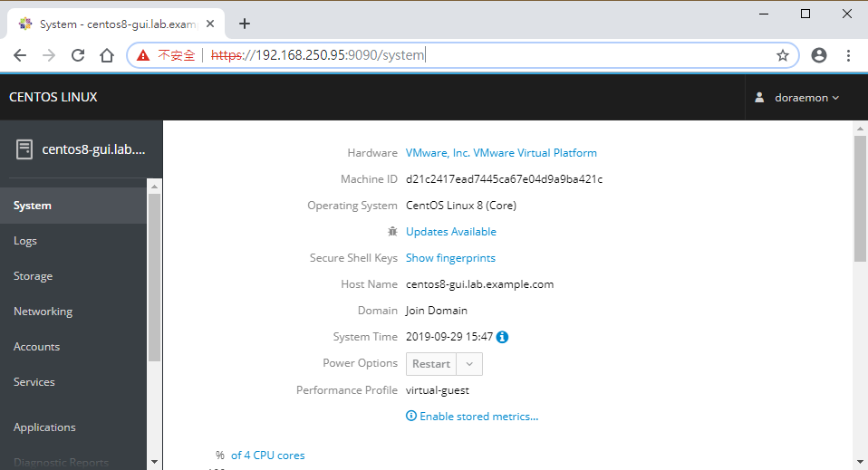Image resolution: width=868 pixels, height=470 pixels.
Task: Open Services in the sidebar
Action: point(73,382)
